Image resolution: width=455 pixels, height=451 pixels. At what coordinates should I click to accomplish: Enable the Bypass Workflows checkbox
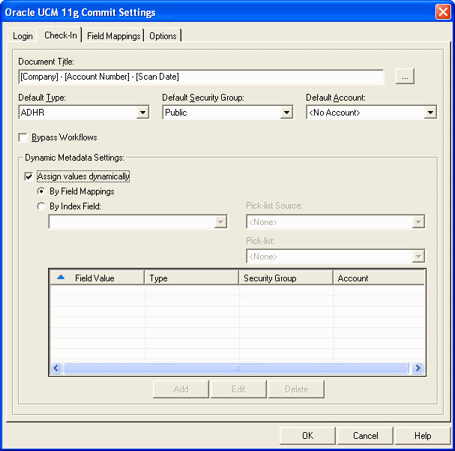[23, 137]
